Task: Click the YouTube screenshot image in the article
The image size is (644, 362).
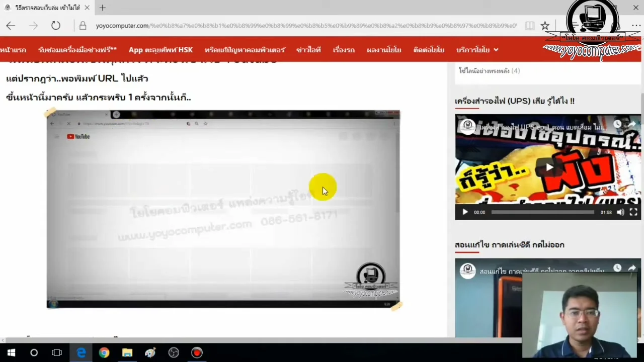Action: coord(223,209)
